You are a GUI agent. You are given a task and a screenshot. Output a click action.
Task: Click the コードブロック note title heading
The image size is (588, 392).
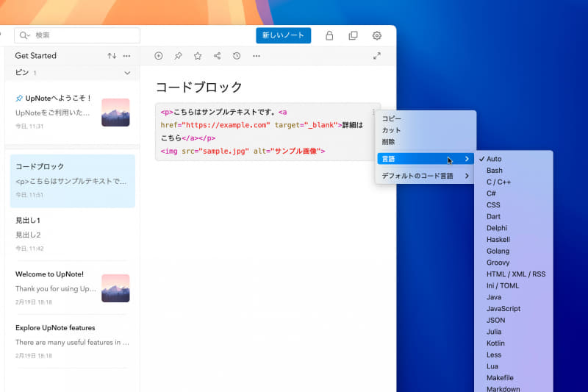(x=199, y=87)
